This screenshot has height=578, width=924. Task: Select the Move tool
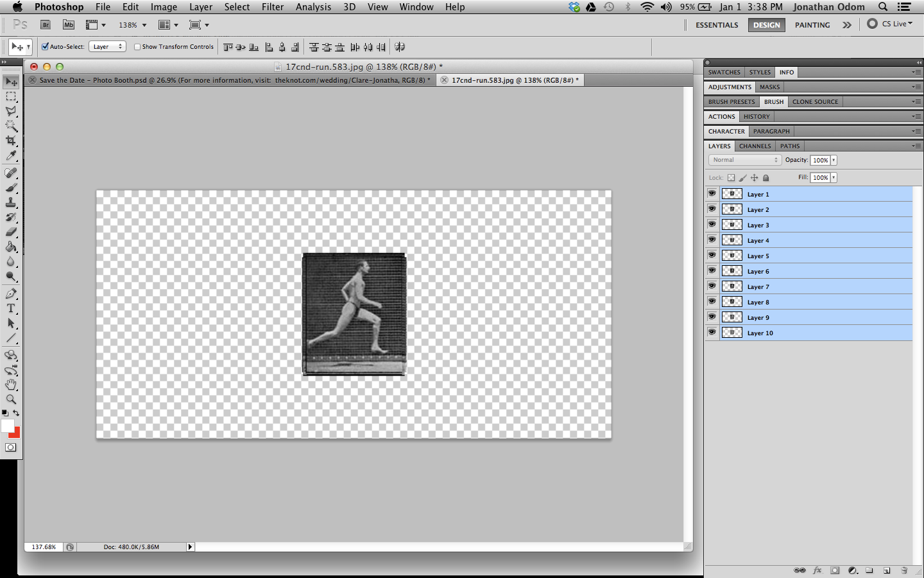click(x=10, y=82)
